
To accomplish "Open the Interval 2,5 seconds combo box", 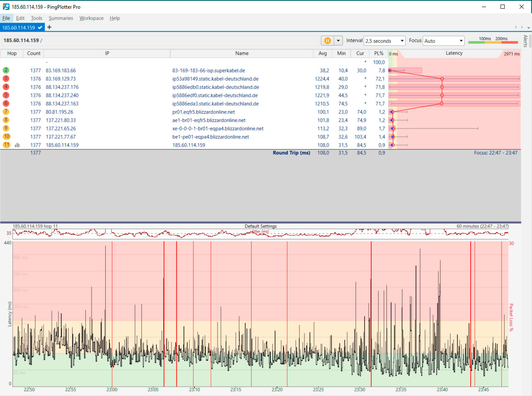I will pyautogui.click(x=384, y=41).
